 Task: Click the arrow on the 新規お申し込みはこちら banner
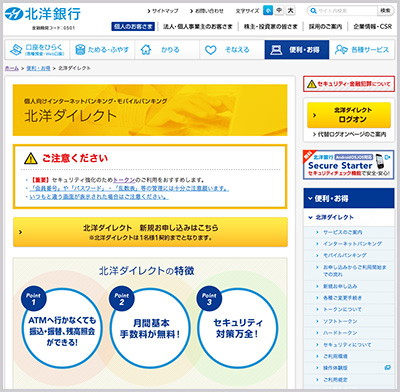pyautogui.click(x=21, y=232)
